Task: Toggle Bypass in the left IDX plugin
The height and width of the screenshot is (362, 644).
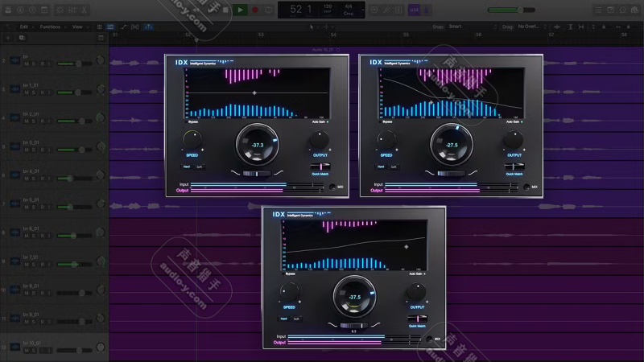Action: tap(185, 121)
